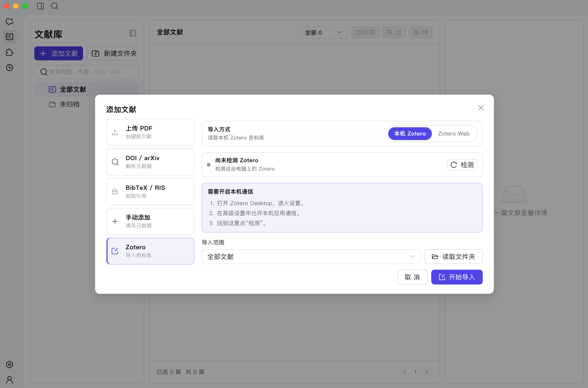Click the 开始导入 button
Screen dimensions: 588x388
(x=457, y=277)
